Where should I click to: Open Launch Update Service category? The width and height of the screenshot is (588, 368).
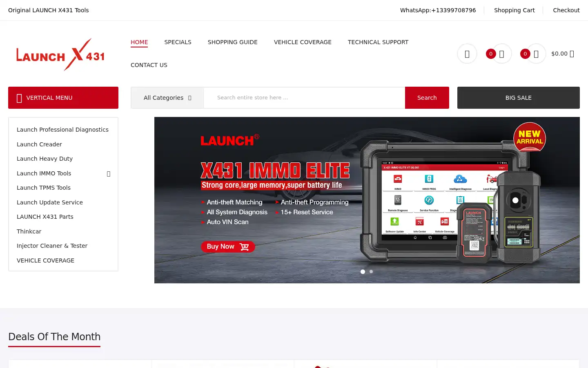click(50, 202)
